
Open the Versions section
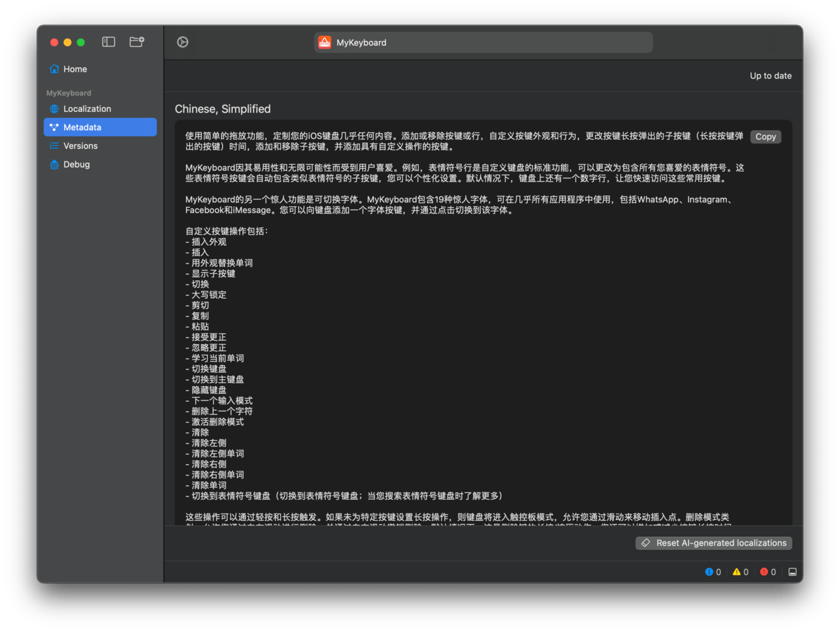click(x=80, y=146)
